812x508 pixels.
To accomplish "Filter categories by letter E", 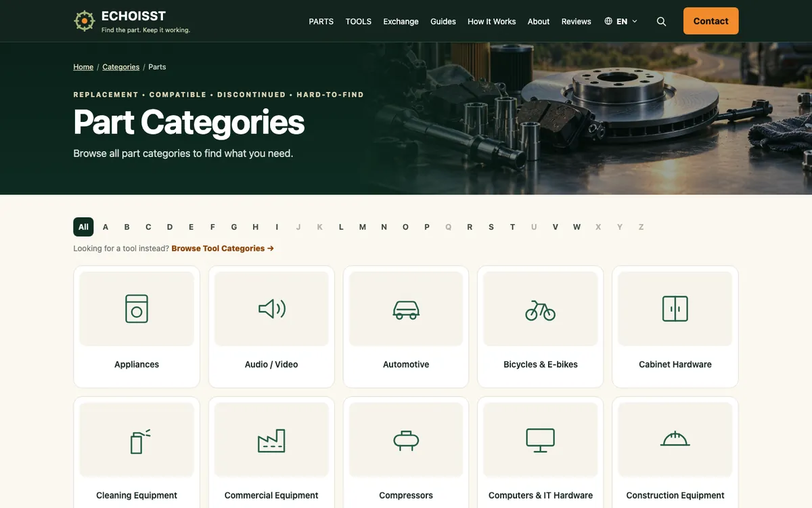I will pyautogui.click(x=191, y=227).
